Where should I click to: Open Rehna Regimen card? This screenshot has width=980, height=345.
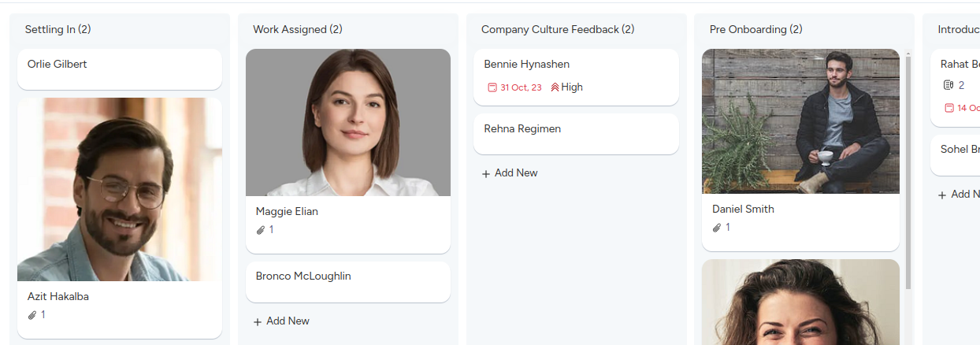click(x=576, y=133)
